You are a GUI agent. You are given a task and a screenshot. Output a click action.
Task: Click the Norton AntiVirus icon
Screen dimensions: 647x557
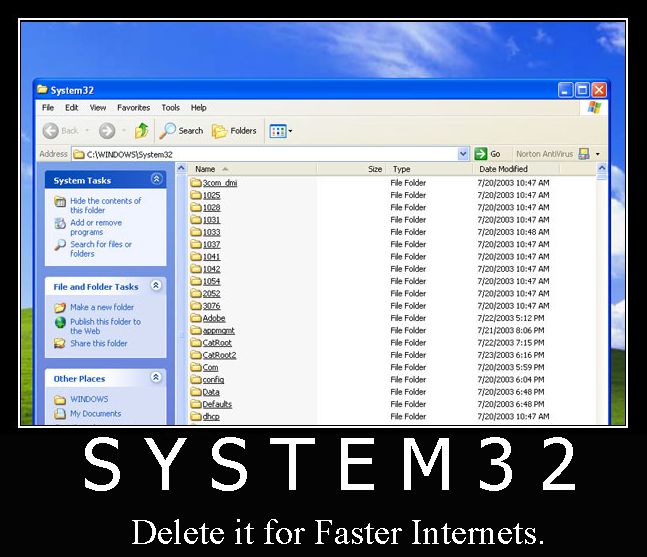click(584, 154)
